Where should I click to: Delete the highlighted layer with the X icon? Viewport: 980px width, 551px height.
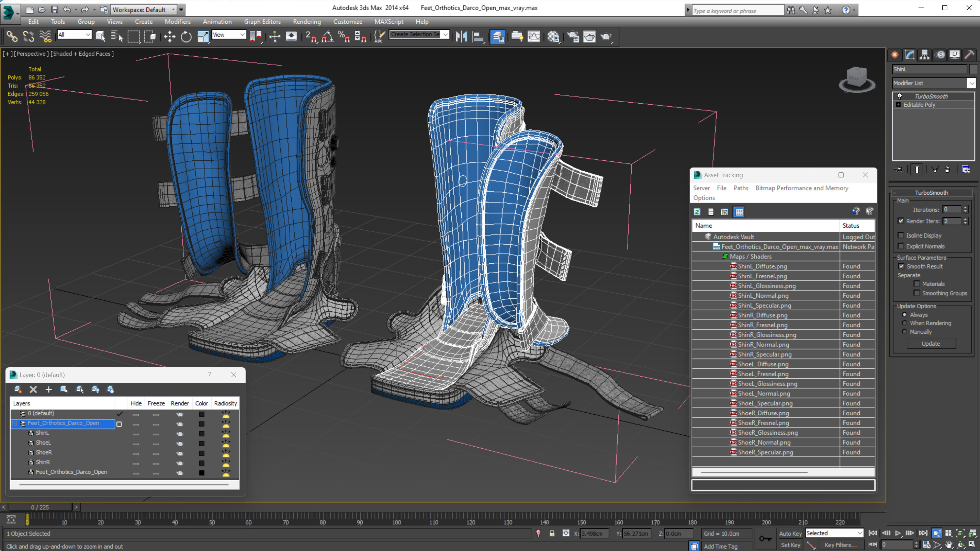(33, 389)
